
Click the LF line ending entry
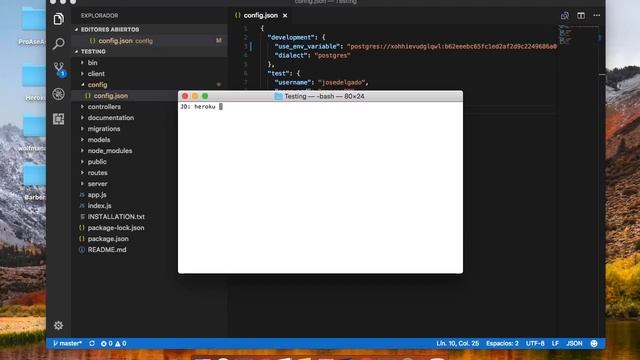pos(555,343)
